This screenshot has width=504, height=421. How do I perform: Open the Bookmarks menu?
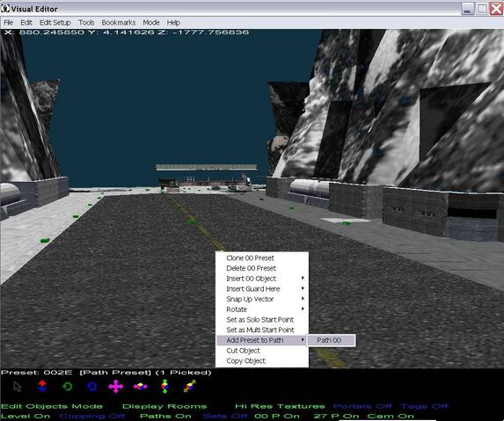[118, 23]
